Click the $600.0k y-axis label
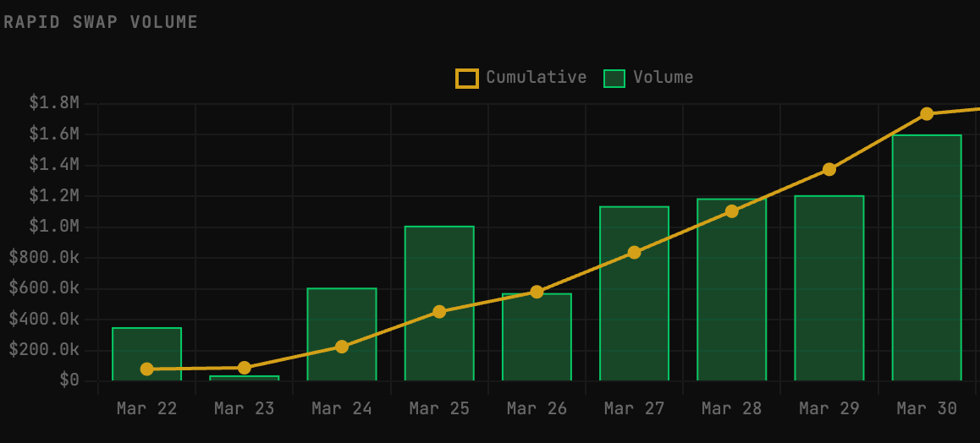 coord(44,287)
